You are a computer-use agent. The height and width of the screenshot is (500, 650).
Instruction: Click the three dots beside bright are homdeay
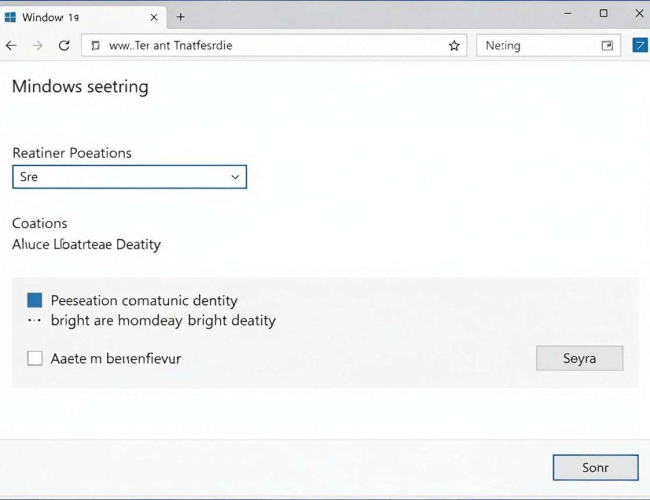click(x=34, y=320)
